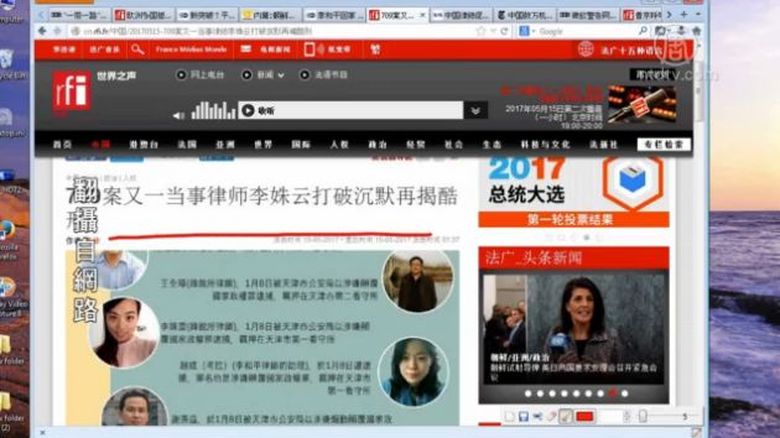Expand the audio player dropdown chevron
Screen dimensions: 780x438
(476, 111)
